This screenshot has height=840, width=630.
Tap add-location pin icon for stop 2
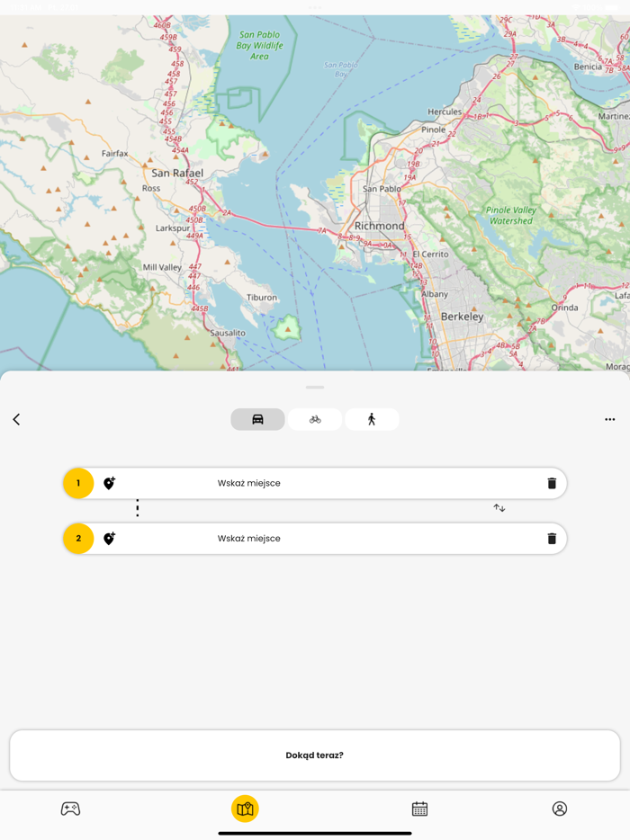pyautogui.click(x=109, y=539)
